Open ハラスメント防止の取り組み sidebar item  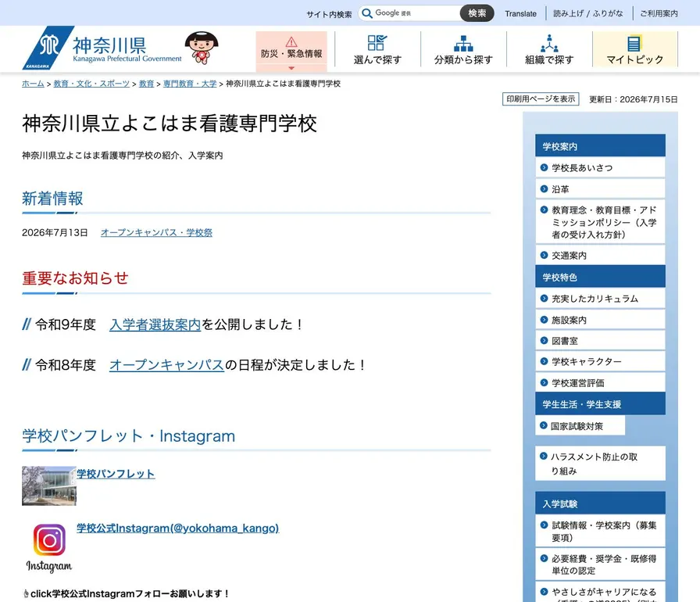coord(600,464)
